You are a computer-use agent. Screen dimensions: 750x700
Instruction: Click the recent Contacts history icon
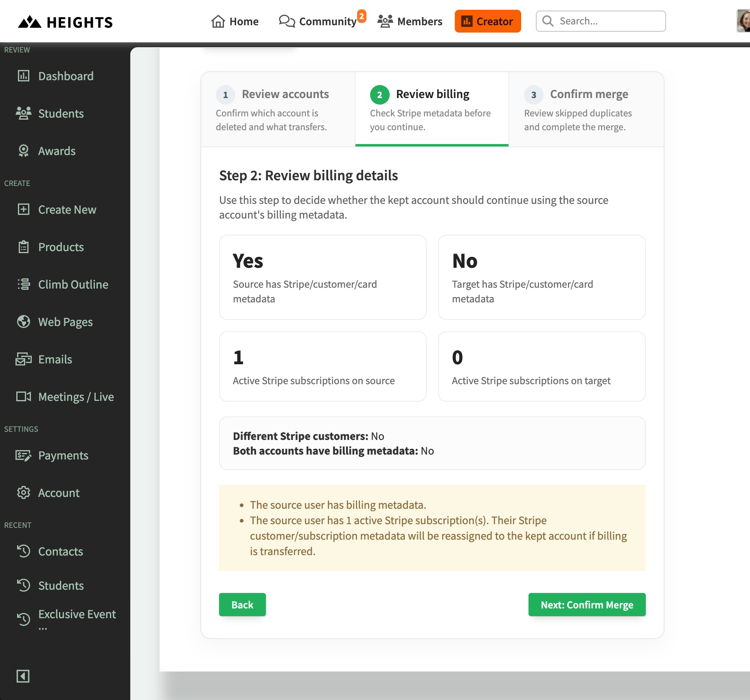(x=24, y=551)
